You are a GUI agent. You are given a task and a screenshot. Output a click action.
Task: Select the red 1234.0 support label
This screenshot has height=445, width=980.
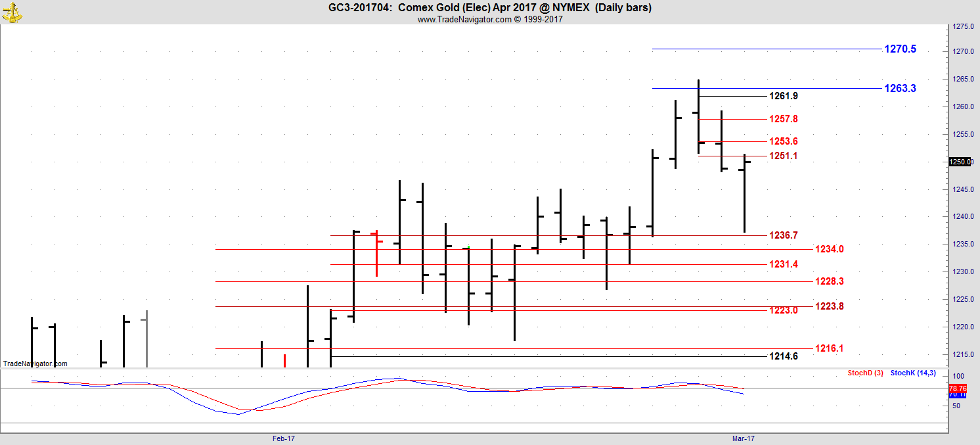[x=829, y=249]
